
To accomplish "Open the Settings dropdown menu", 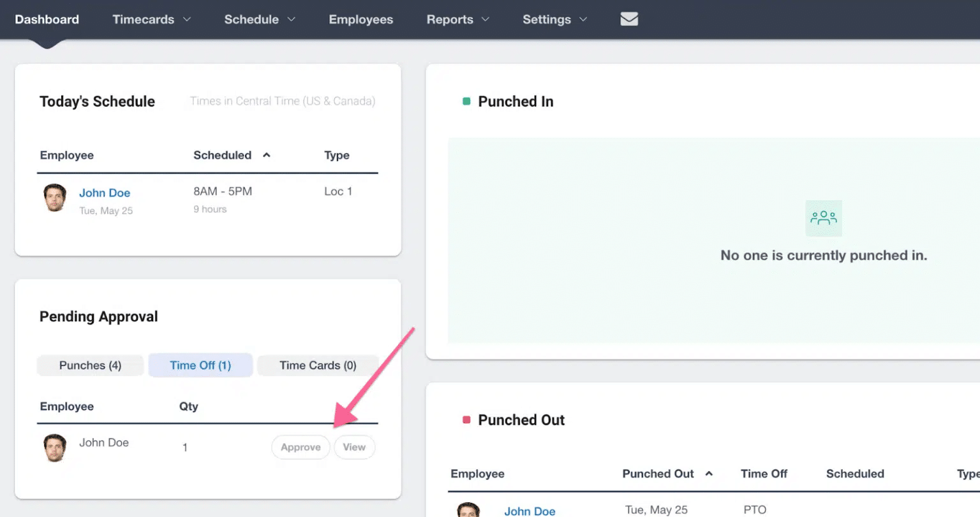I will point(554,19).
